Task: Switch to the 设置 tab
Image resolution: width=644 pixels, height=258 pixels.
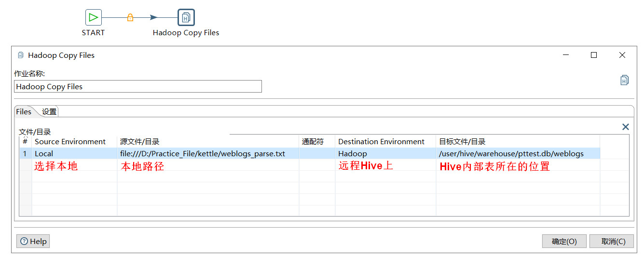Action: tap(49, 111)
